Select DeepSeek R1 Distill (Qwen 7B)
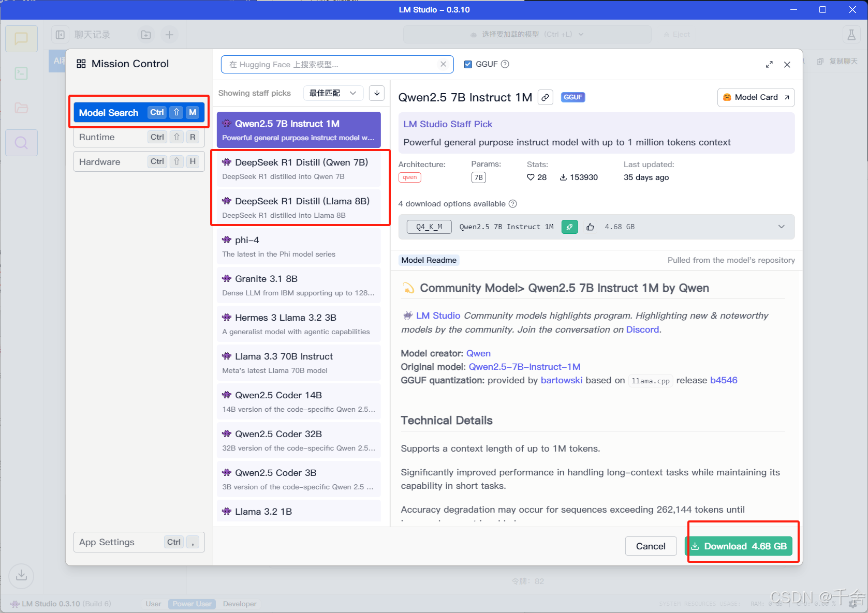Screen dimensions: 868x613 click(299, 169)
